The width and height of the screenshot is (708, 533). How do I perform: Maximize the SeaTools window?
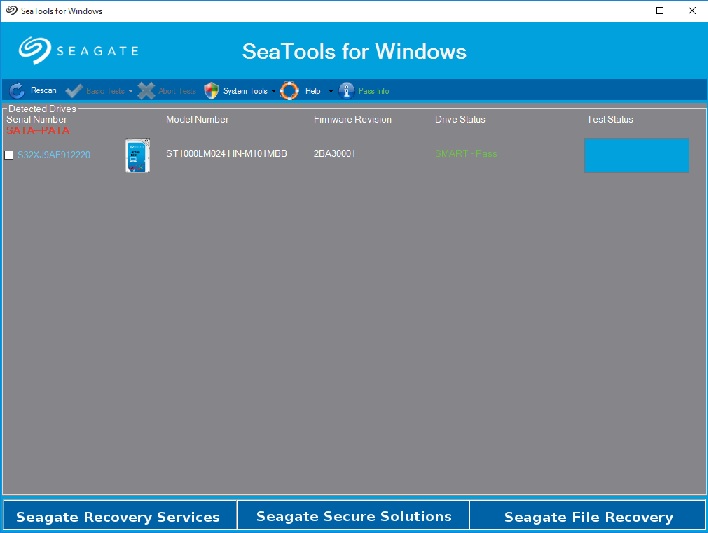(659, 10)
